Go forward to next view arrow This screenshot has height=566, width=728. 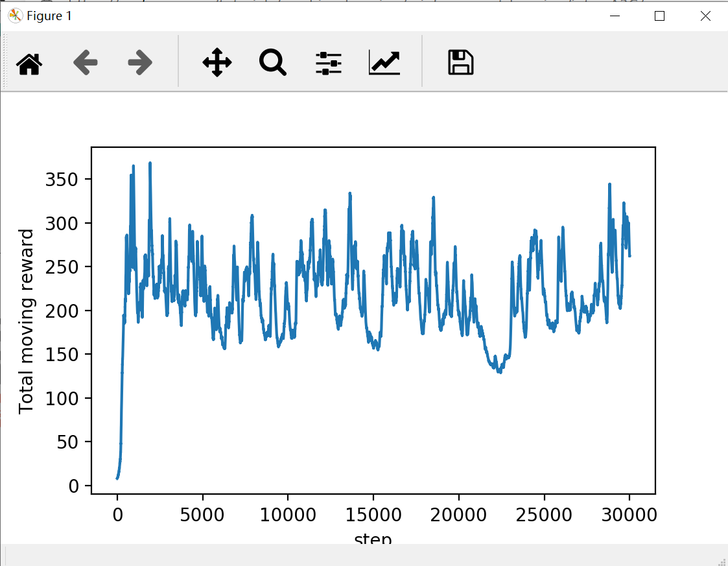point(140,62)
